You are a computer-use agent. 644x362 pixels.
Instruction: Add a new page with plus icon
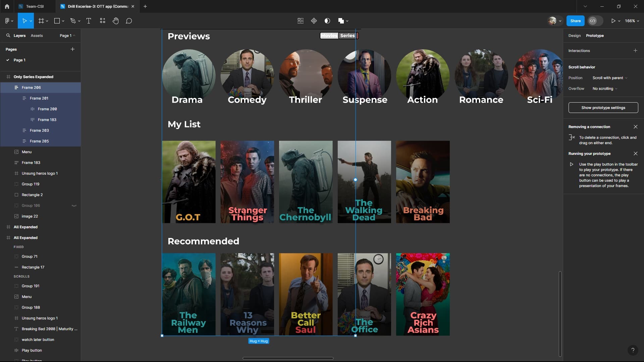pyautogui.click(x=72, y=49)
